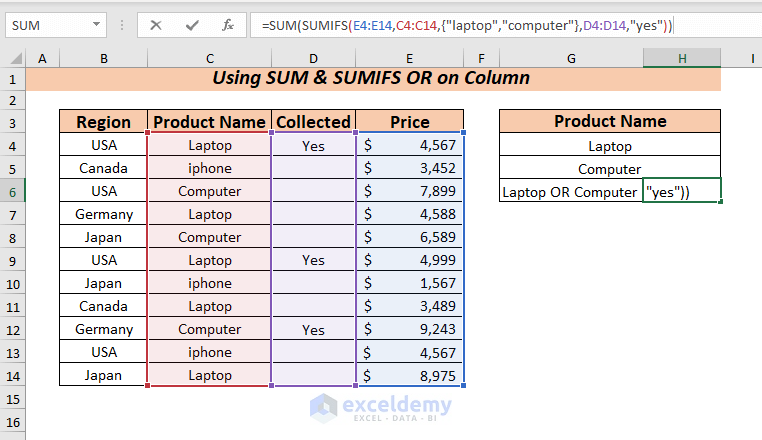This screenshot has height=440, width=762.
Task: Select the "Laptop OR Computer" cell
Action: tap(570, 191)
